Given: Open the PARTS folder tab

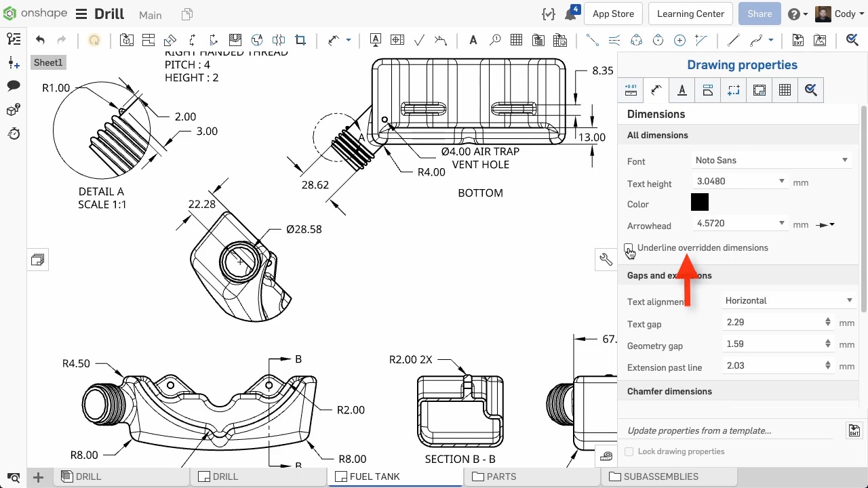Looking at the screenshot, I should pyautogui.click(x=532, y=476).
